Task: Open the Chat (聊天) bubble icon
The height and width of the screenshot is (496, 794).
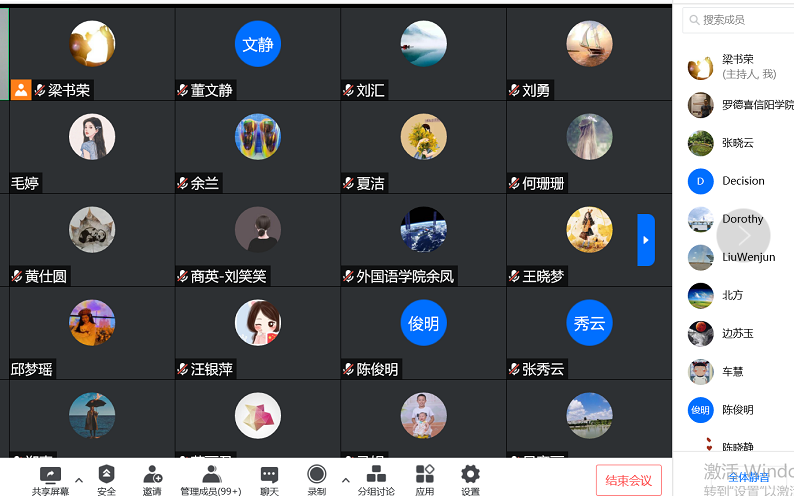Action: point(269,480)
